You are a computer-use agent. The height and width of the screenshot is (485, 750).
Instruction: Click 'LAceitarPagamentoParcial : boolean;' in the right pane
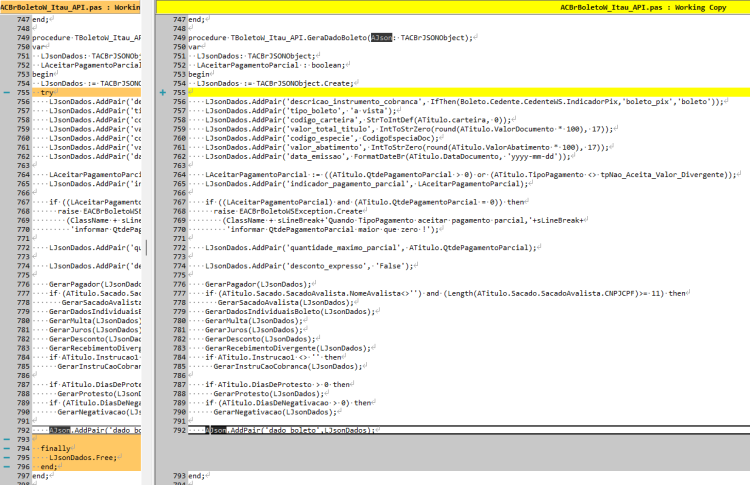click(271, 65)
